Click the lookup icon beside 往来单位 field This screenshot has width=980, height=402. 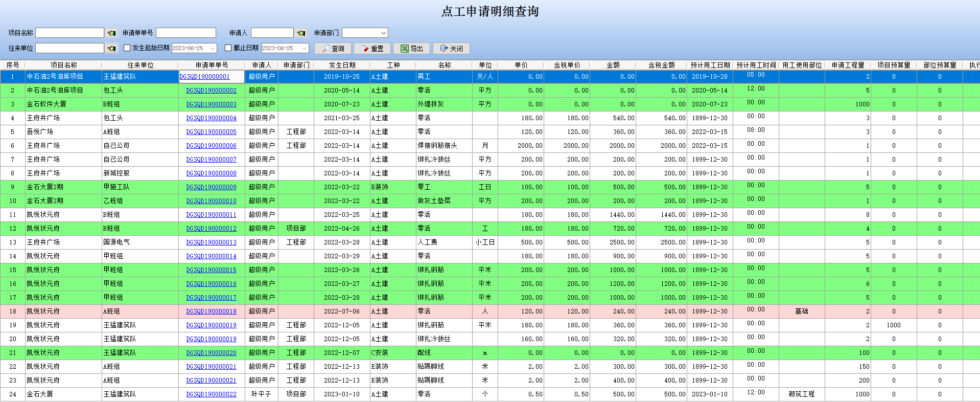[111, 49]
